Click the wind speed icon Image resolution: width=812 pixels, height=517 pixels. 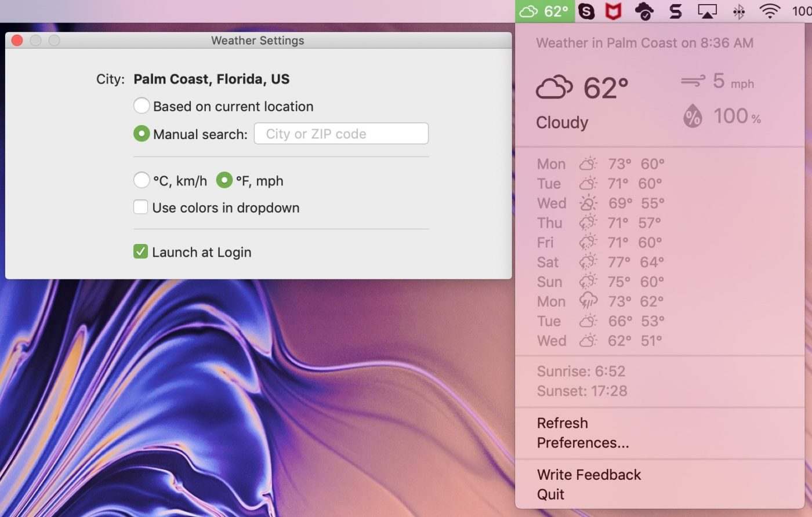point(693,81)
